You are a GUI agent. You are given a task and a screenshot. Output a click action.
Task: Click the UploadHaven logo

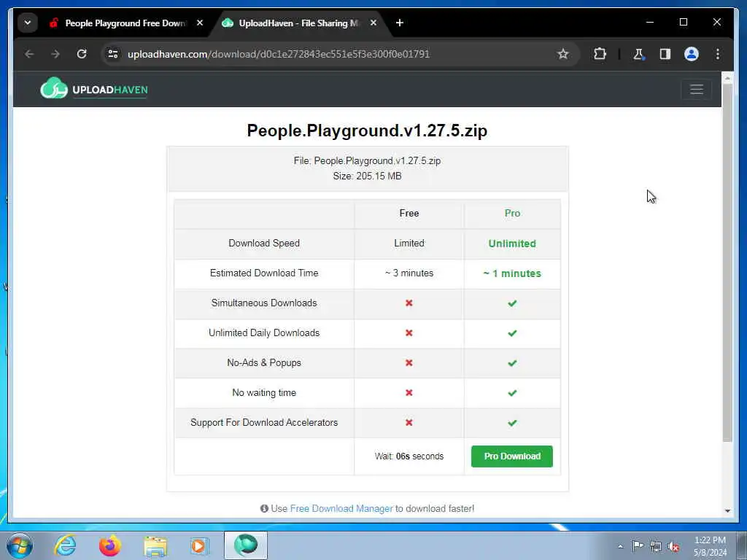[94, 88]
